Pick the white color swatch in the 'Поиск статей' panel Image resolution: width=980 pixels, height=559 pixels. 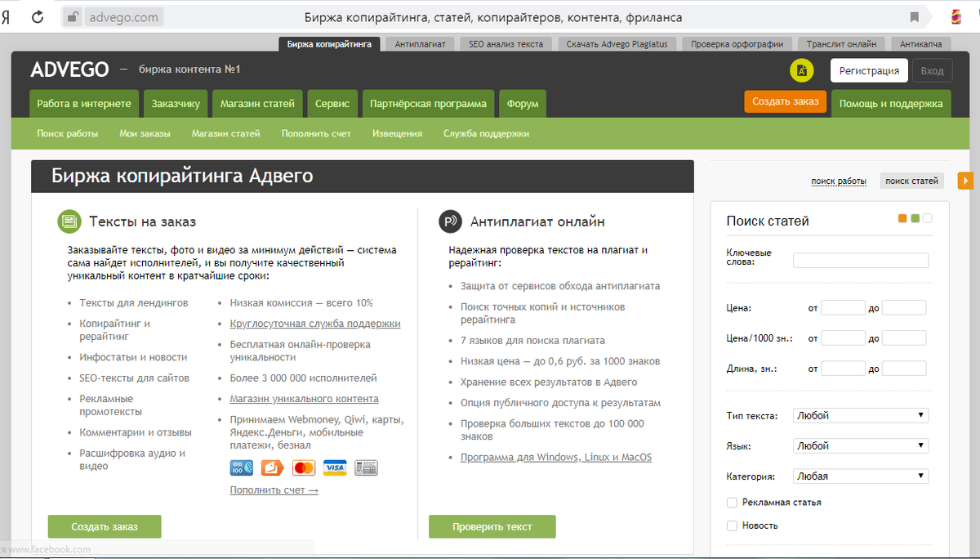(927, 218)
